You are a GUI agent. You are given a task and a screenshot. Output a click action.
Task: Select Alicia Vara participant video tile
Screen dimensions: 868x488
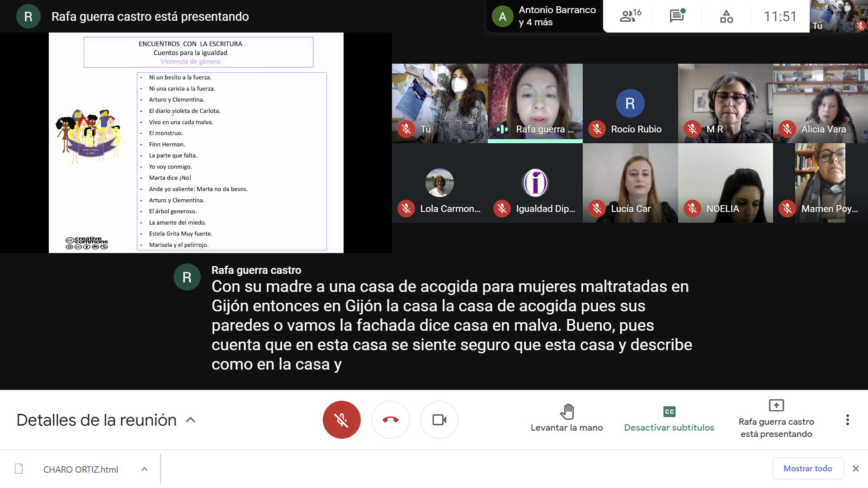[821, 103]
